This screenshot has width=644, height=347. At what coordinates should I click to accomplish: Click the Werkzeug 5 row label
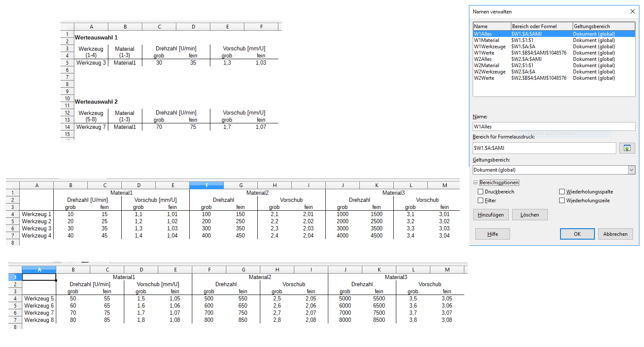(39, 298)
